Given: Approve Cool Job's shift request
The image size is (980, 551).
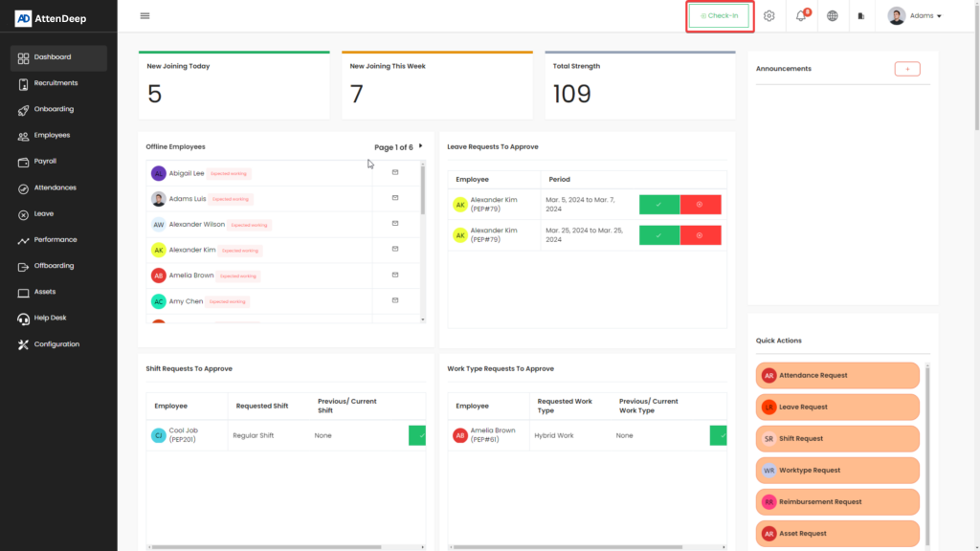Looking at the screenshot, I should tap(417, 435).
